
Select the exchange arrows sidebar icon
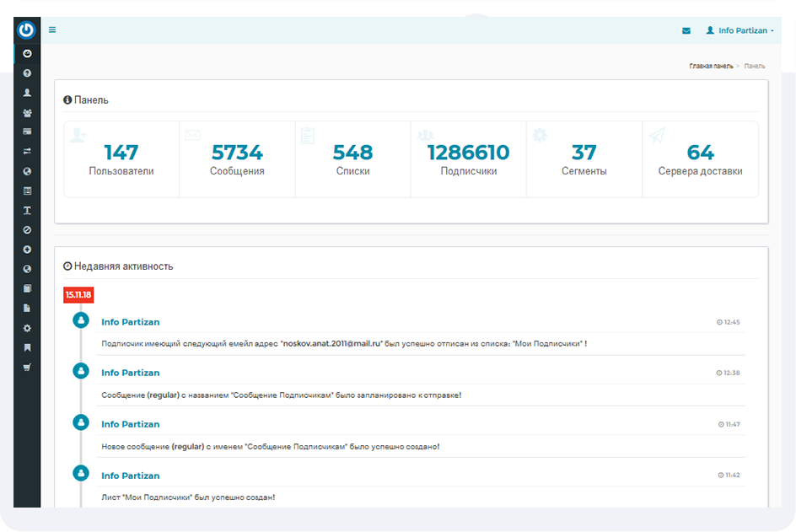(x=27, y=152)
